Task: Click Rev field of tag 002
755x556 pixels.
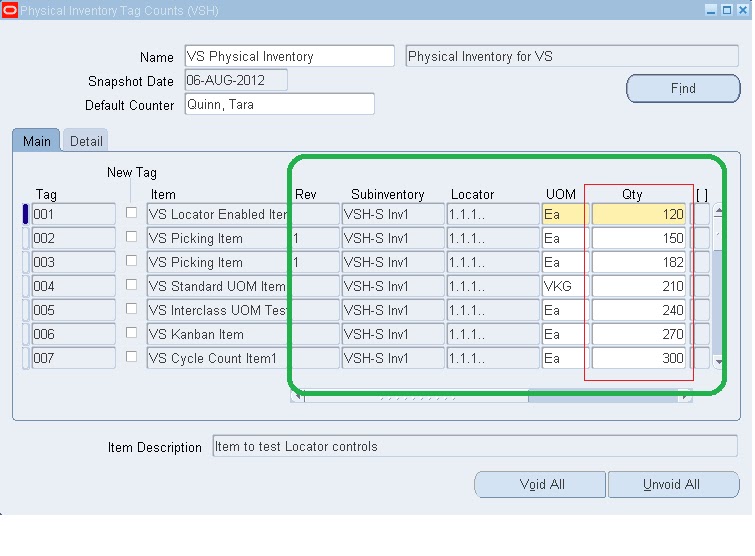Action: tap(315, 238)
